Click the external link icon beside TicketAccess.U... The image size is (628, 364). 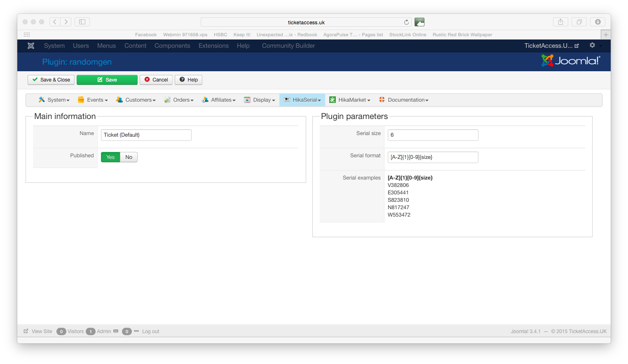pyautogui.click(x=577, y=46)
